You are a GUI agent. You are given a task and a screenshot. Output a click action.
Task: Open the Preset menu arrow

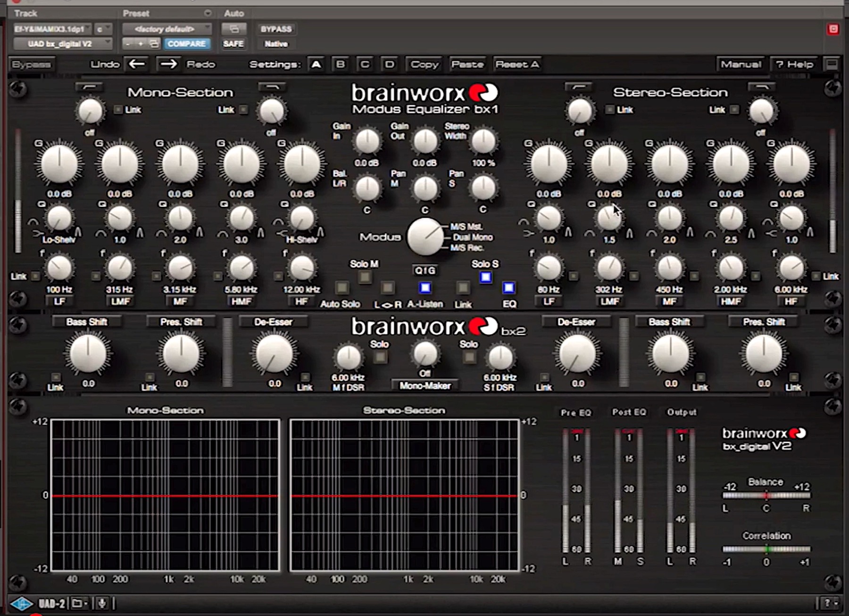pos(208,13)
